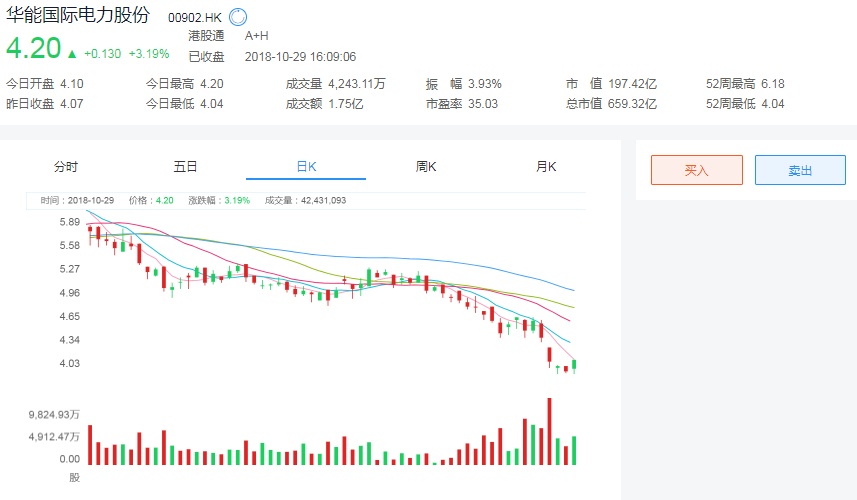Switch to the 月K monthly chart
Viewport: 857px width, 500px height.
[546, 167]
